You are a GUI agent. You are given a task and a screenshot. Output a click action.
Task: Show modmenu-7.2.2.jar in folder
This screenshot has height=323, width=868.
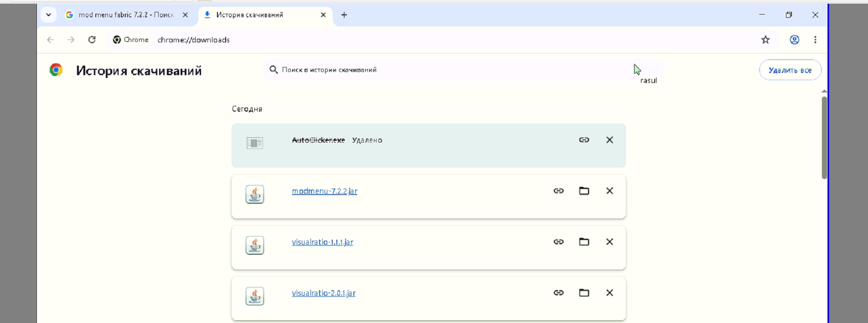pyautogui.click(x=584, y=191)
